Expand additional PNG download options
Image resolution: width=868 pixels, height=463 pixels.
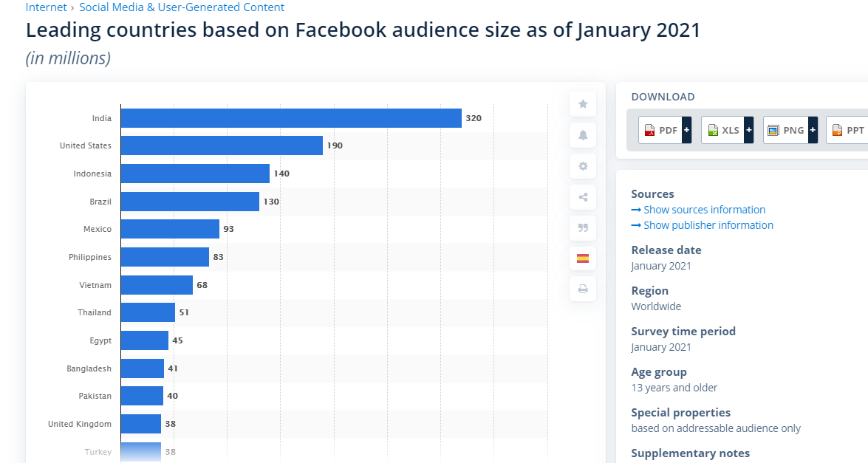(x=811, y=129)
